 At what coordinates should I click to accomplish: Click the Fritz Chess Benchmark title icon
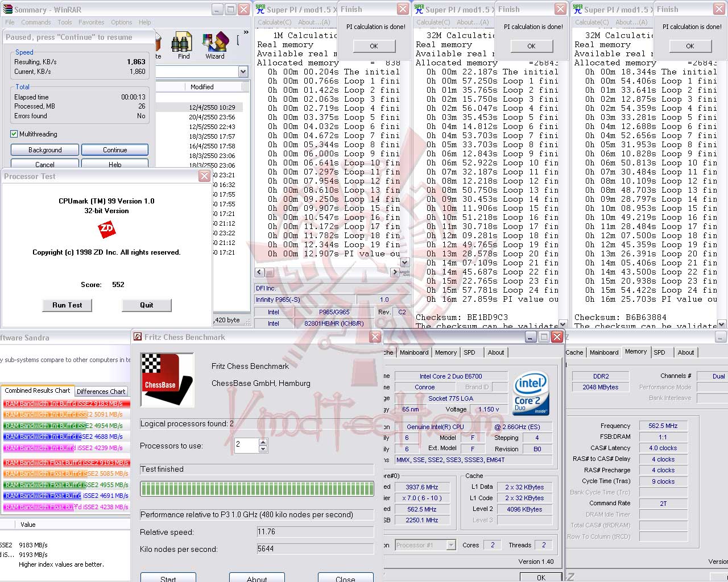pyautogui.click(x=138, y=336)
